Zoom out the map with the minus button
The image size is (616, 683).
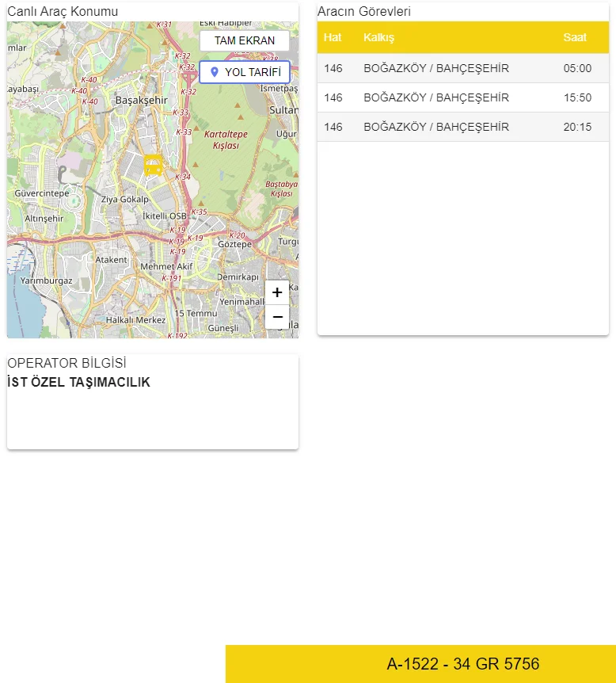pos(277,317)
